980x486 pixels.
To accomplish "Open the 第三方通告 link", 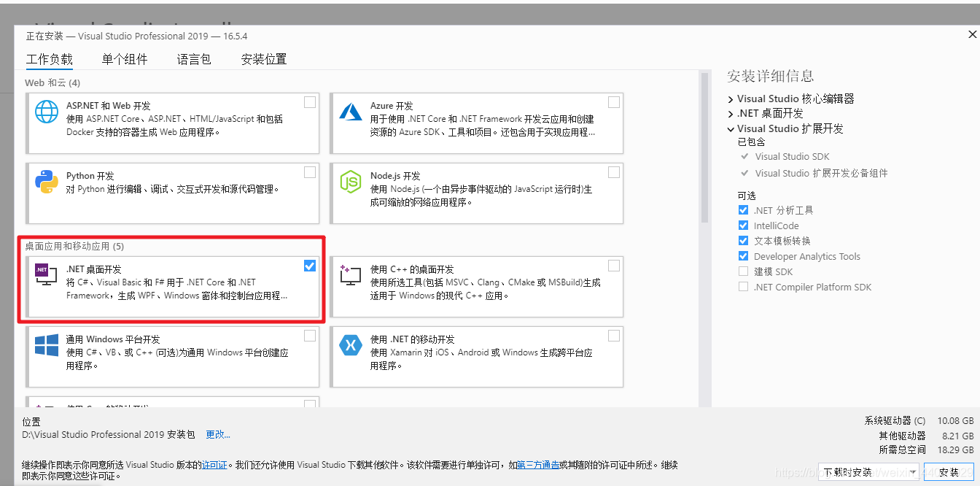I will click(x=539, y=465).
